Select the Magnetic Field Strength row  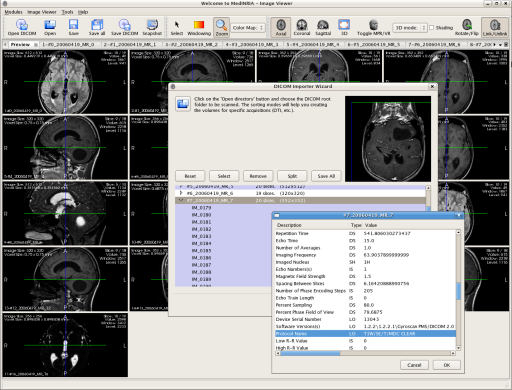point(365,276)
